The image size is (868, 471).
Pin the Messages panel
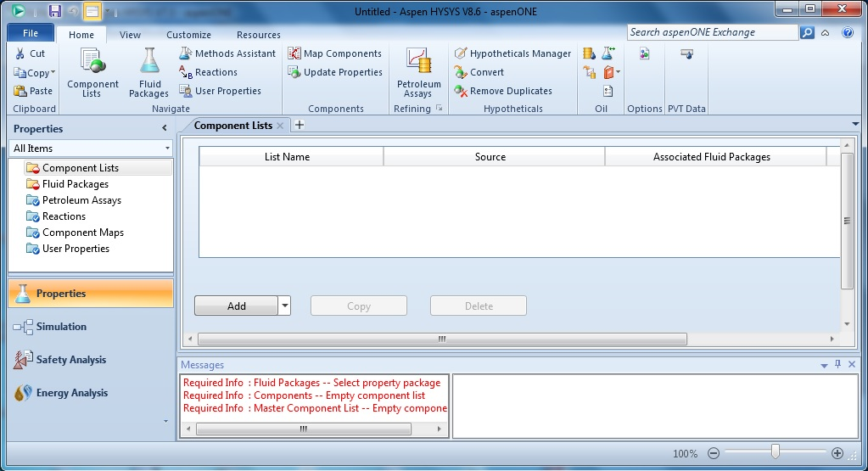(x=837, y=364)
